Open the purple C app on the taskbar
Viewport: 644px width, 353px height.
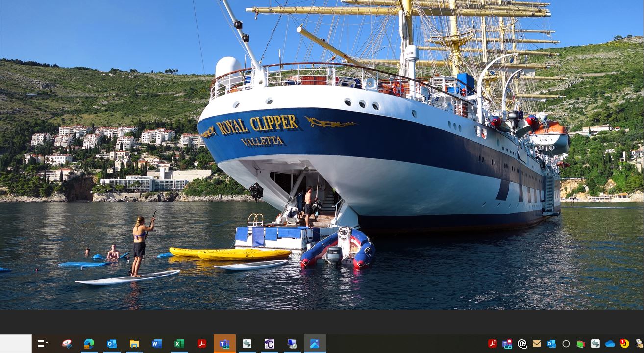[x=270, y=344]
